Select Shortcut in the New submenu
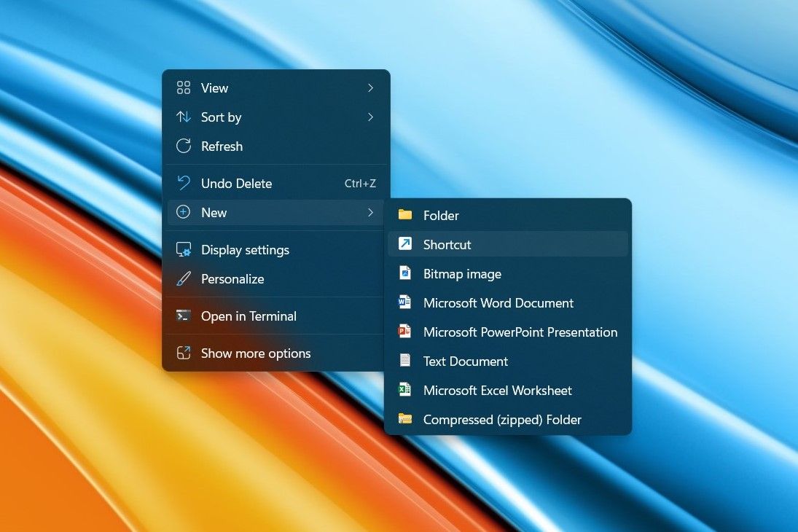Image resolution: width=798 pixels, height=532 pixels. point(508,244)
